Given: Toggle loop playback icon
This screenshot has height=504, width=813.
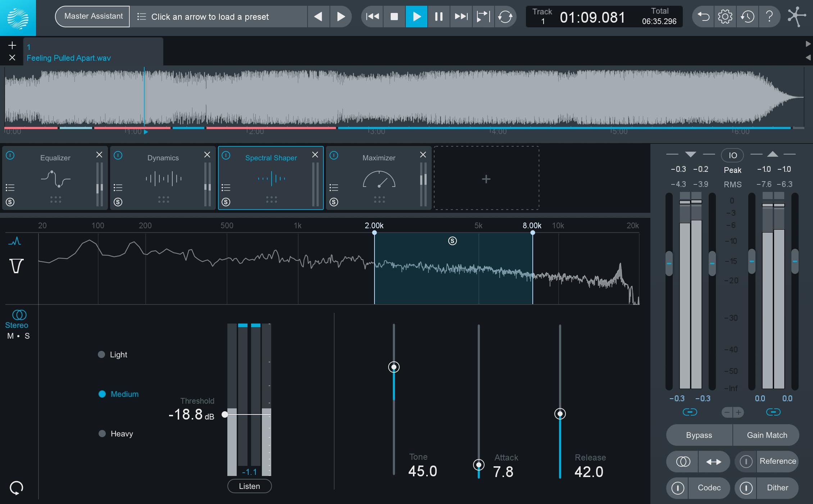Looking at the screenshot, I should [x=505, y=17].
